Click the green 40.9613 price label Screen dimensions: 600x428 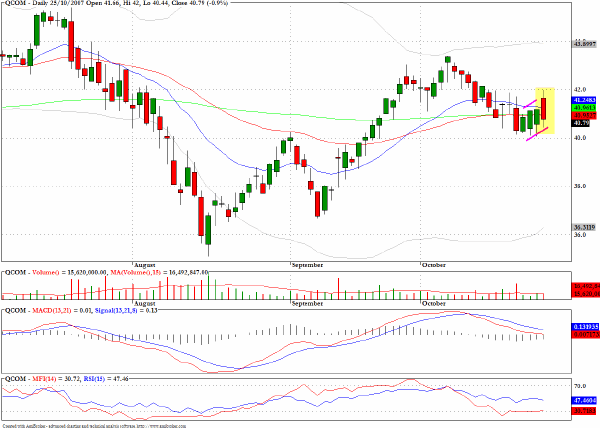(x=584, y=108)
